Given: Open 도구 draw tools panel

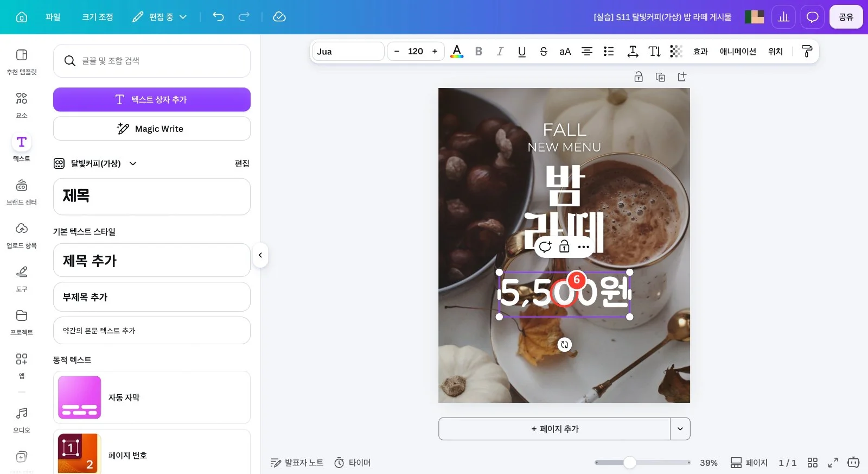Looking at the screenshot, I should point(22,279).
